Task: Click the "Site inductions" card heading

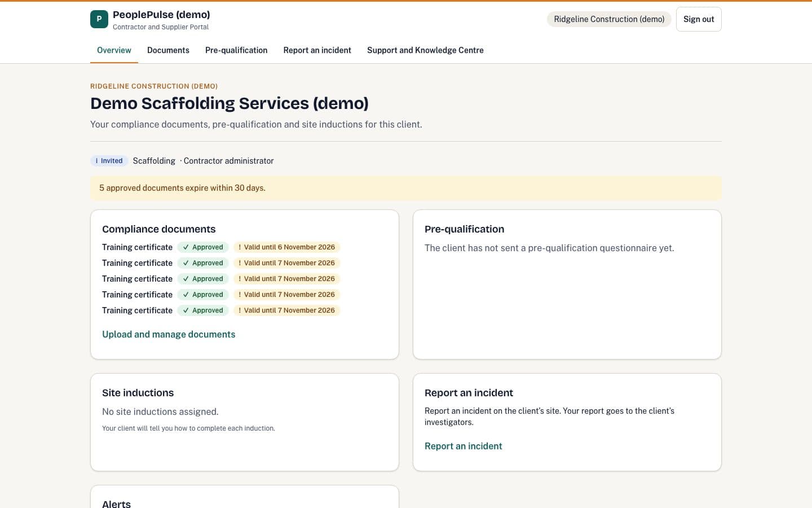Action: (138, 393)
